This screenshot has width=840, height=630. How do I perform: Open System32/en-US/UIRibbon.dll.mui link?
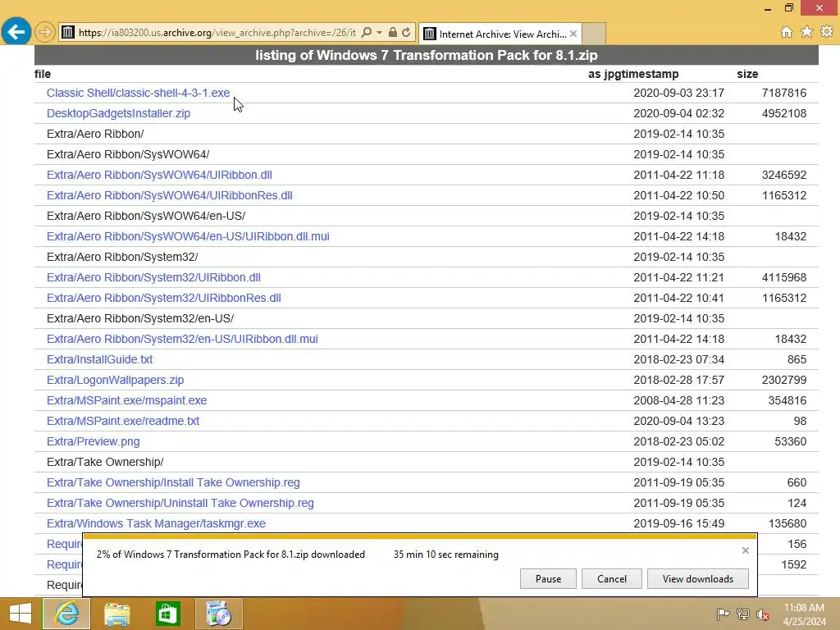point(182,339)
